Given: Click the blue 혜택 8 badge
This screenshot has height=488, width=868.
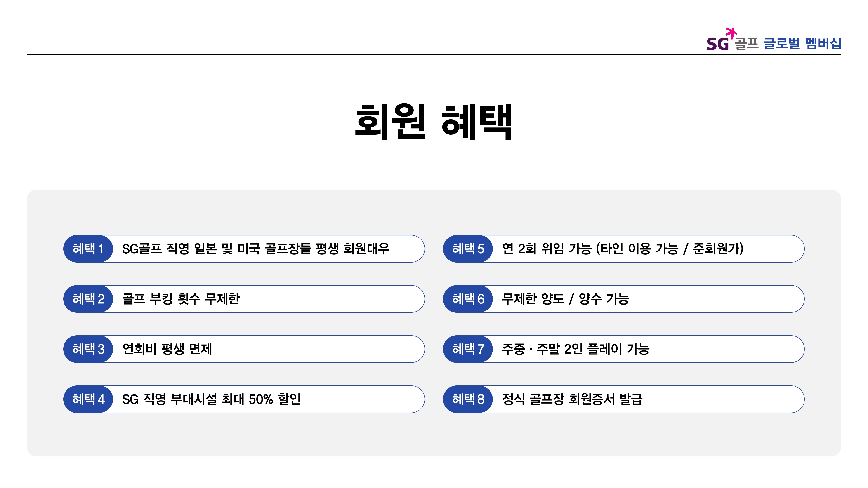Looking at the screenshot, I should tap(468, 399).
